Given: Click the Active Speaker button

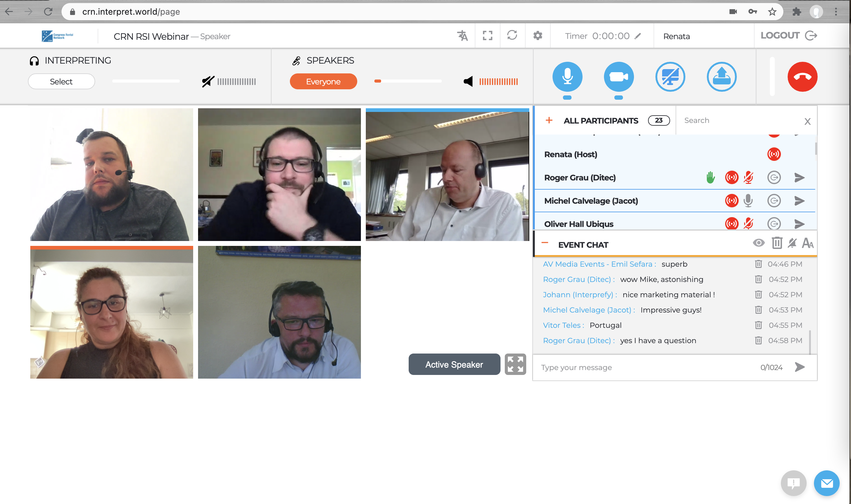Looking at the screenshot, I should click(x=454, y=365).
